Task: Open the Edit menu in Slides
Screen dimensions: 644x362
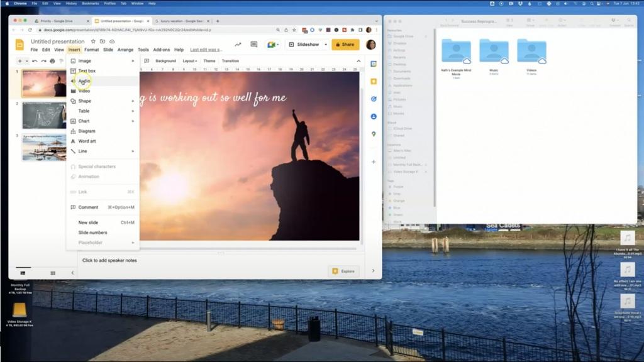Action: pos(46,50)
